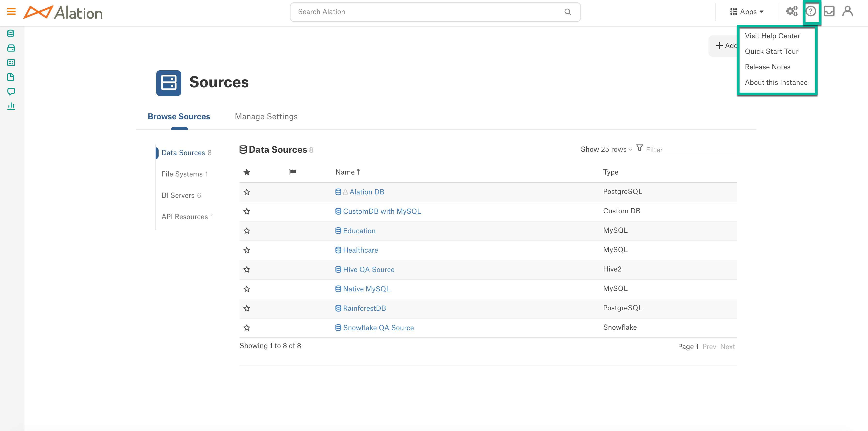The height and width of the screenshot is (431, 868).
Task: Click the Snowflake type cell
Action: (620, 327)
